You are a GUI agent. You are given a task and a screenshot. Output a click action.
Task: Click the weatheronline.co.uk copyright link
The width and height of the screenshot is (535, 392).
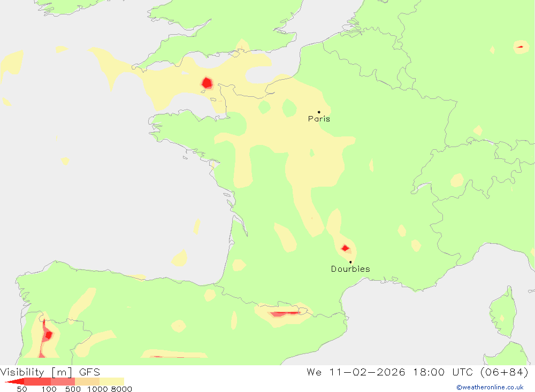click(x=490, y=387)
